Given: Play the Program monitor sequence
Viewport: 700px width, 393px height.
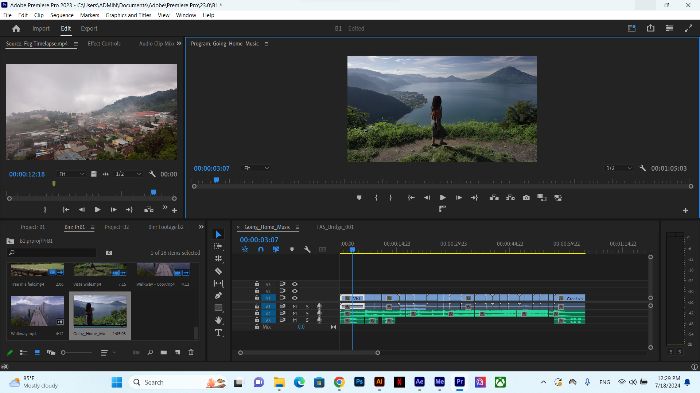Looking at the screenshot, I should click(442, 197).
